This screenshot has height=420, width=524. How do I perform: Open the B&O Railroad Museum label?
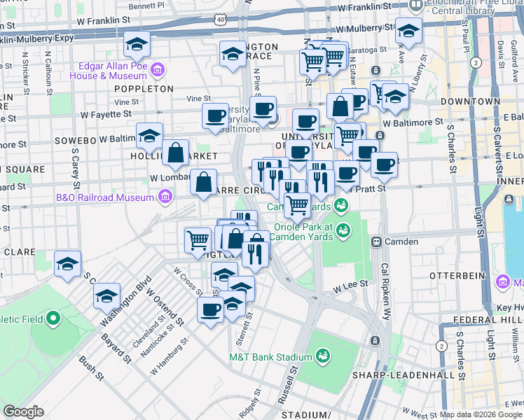tap(105, 197)
